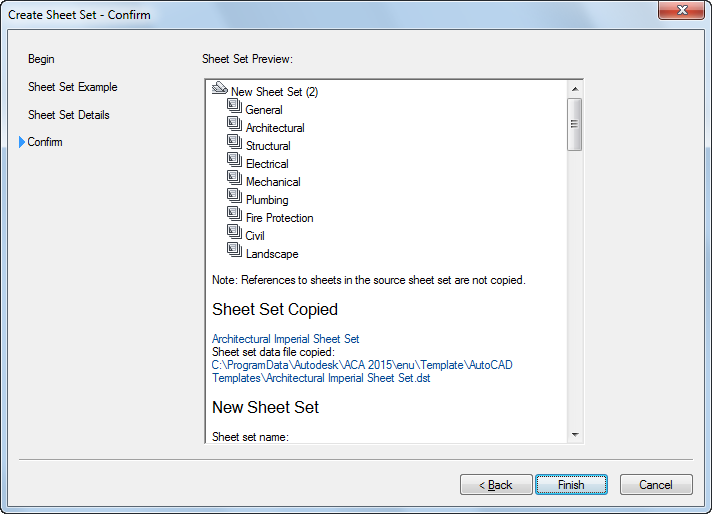
Task: Click the Fire Protection subset icon
Action: pos(235,216)
